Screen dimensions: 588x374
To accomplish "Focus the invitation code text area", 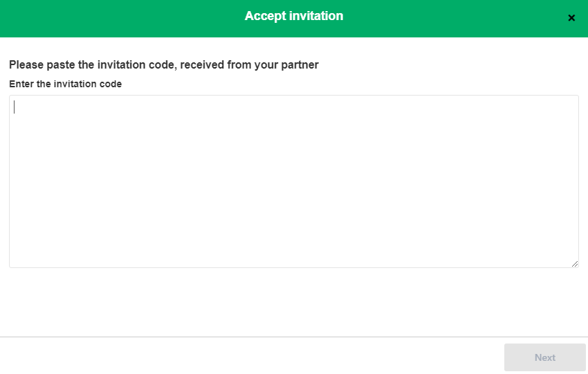I will (293, 181).
